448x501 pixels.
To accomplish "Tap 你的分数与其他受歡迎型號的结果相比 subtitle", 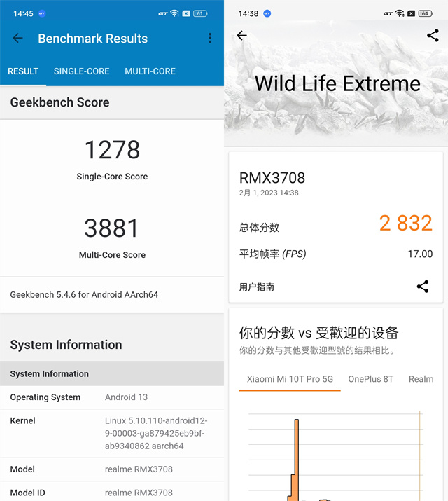I will [x=318, y=350].
